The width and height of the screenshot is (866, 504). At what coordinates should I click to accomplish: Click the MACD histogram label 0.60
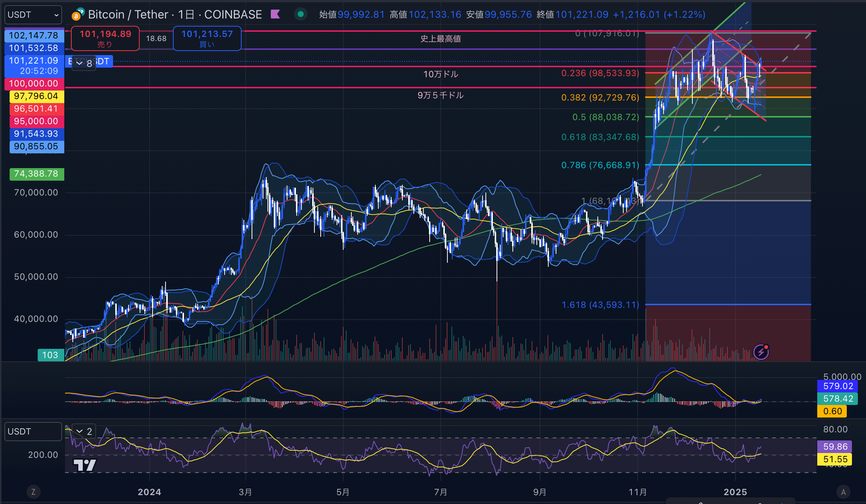(832, 411)
